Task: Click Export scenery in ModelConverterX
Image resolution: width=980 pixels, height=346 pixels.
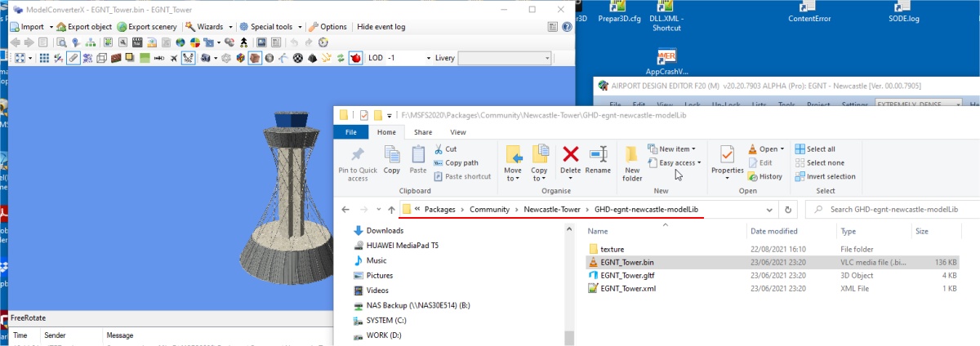Action: pos(146,27)
